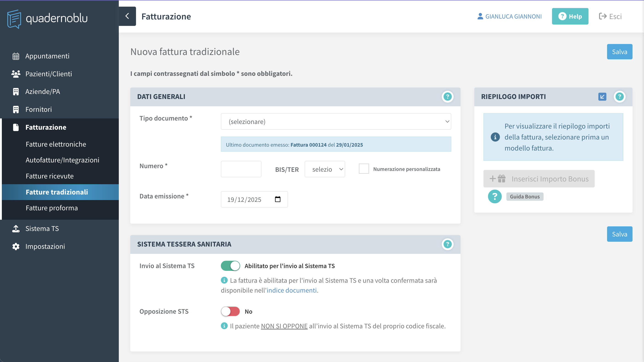The width and height of the screenshot is (644, 362).
Task: Click the back arrow next to Fatturazione
Action: [128, 16]
